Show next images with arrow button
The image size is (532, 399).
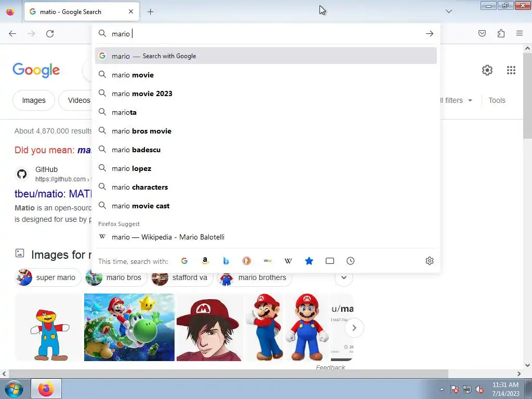pos(354,328)
